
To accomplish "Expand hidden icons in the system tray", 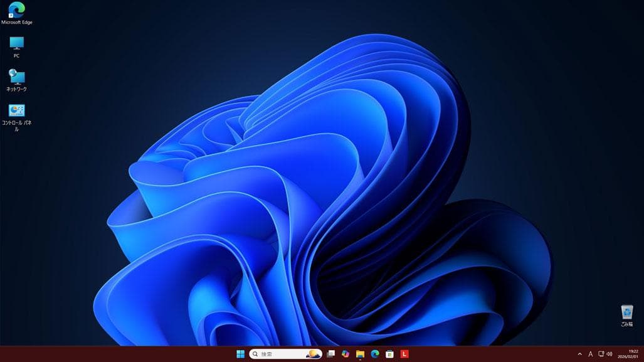I will click(x=580, y=354).
